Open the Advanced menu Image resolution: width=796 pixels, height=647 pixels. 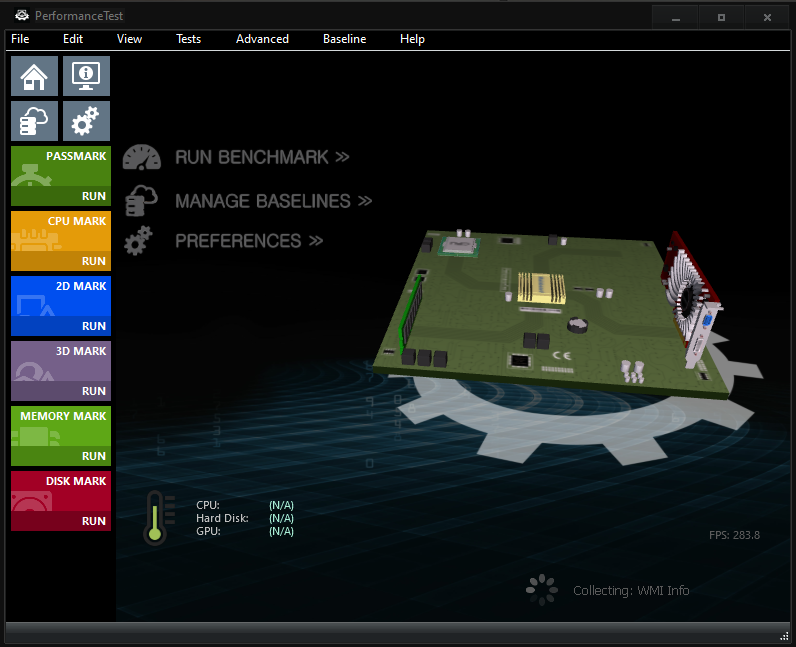click(x=262, y=39)
